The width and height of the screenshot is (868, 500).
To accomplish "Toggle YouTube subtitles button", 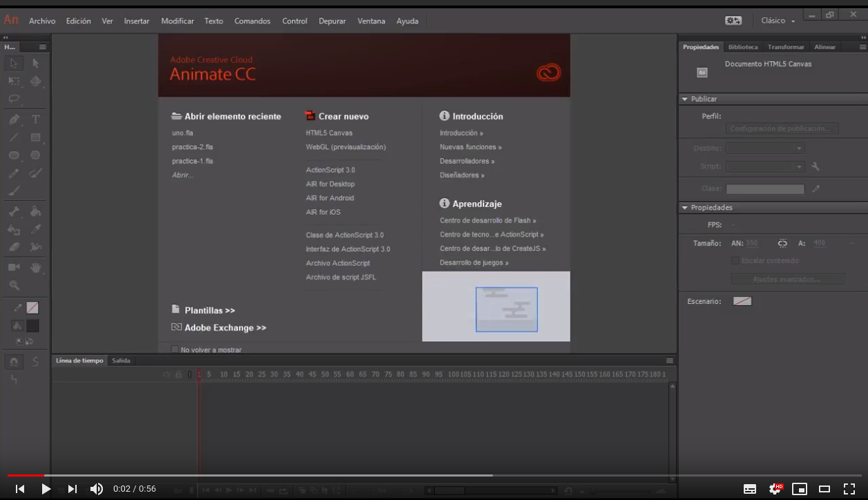I will (x=750, y=489).
